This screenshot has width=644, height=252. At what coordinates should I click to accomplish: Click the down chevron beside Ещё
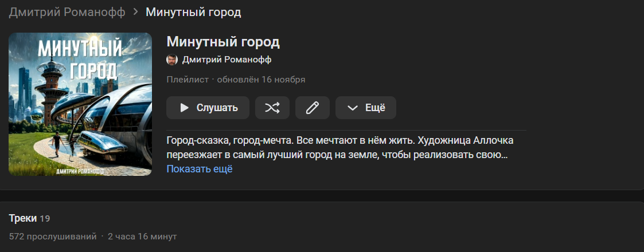pos(353,108)
